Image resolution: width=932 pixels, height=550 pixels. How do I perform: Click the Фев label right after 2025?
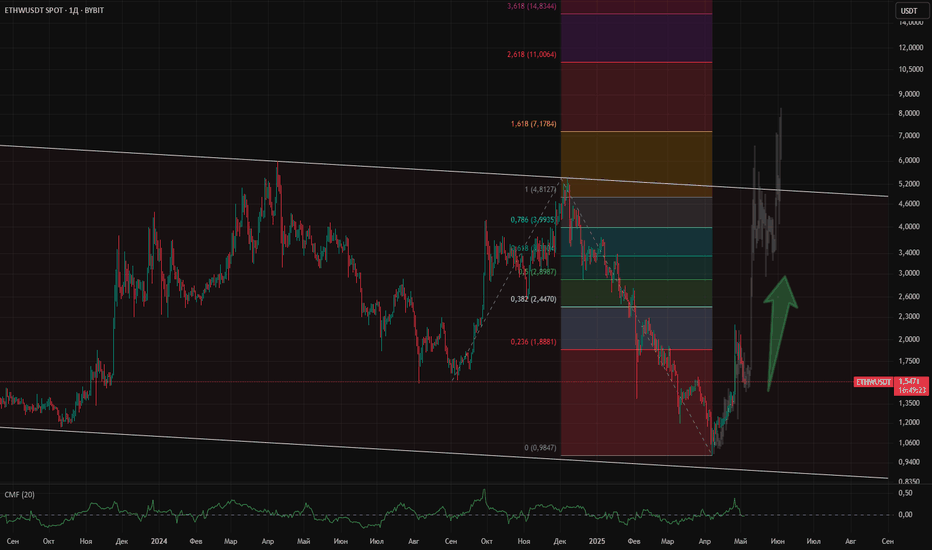(x=634, y=541)
